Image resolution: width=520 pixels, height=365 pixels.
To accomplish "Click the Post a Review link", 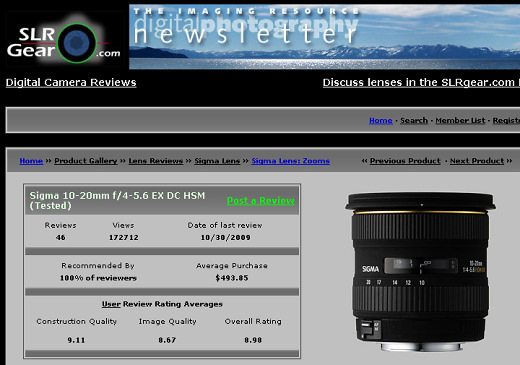I will (260, 201).
